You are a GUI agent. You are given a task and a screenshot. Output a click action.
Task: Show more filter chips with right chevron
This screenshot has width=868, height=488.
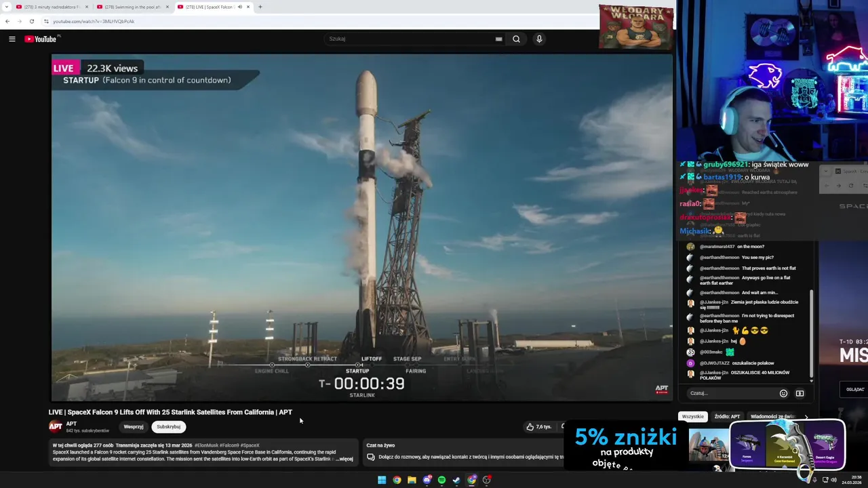click(x=806, y=416)
